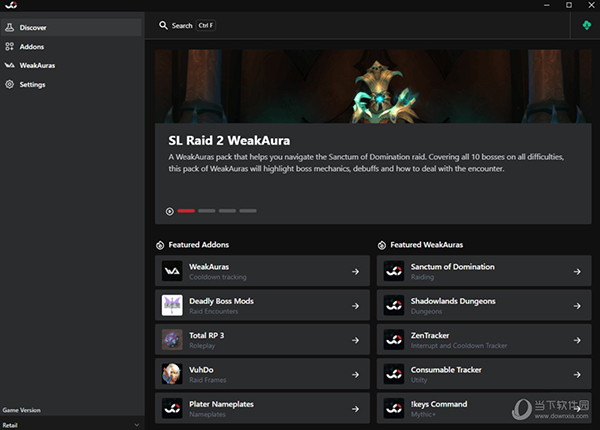Click the magnifier search icon
The height and width of the screenshot is (430, 600).
[163, 26]
